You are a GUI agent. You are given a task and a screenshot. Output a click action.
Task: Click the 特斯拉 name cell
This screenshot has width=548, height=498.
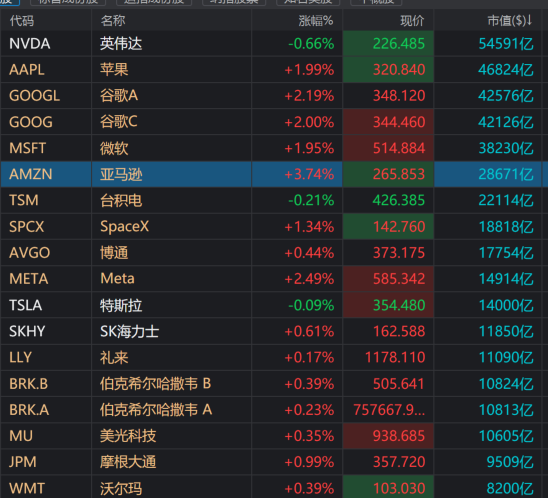click(121, 305)
